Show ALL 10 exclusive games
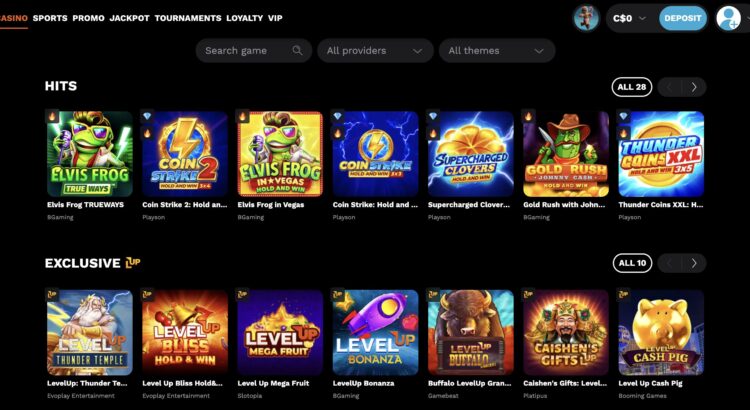The image size is (750, 410). [632, 263]
